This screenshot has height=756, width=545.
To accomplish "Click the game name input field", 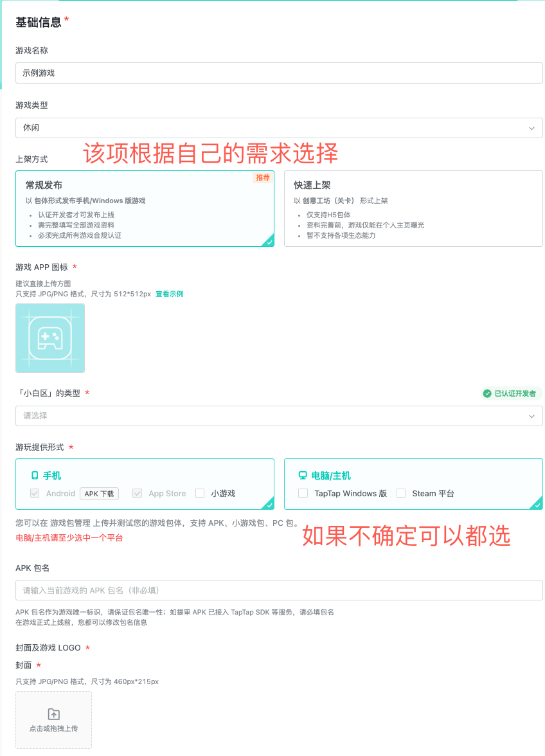I will [279, 73].
